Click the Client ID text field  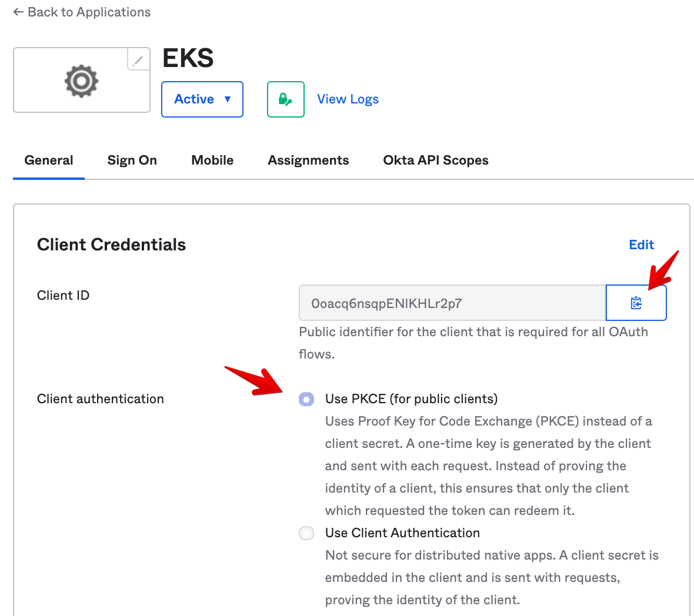(x=452, y=303)
